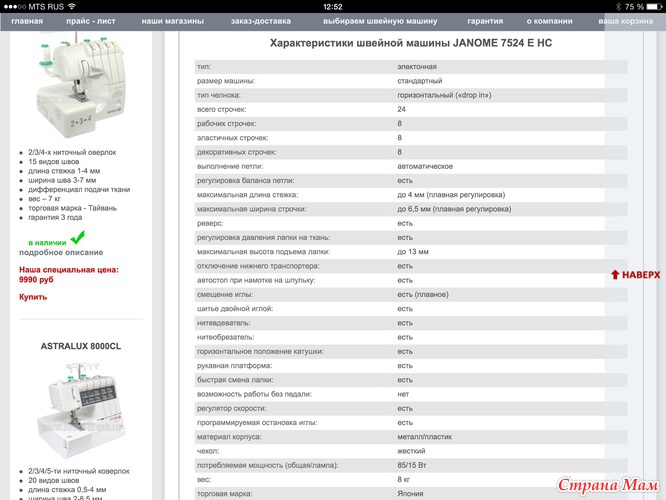Screen dimensions: 666x500
Task: Click the есть (плавное) needle offset value
Action: 423,294
